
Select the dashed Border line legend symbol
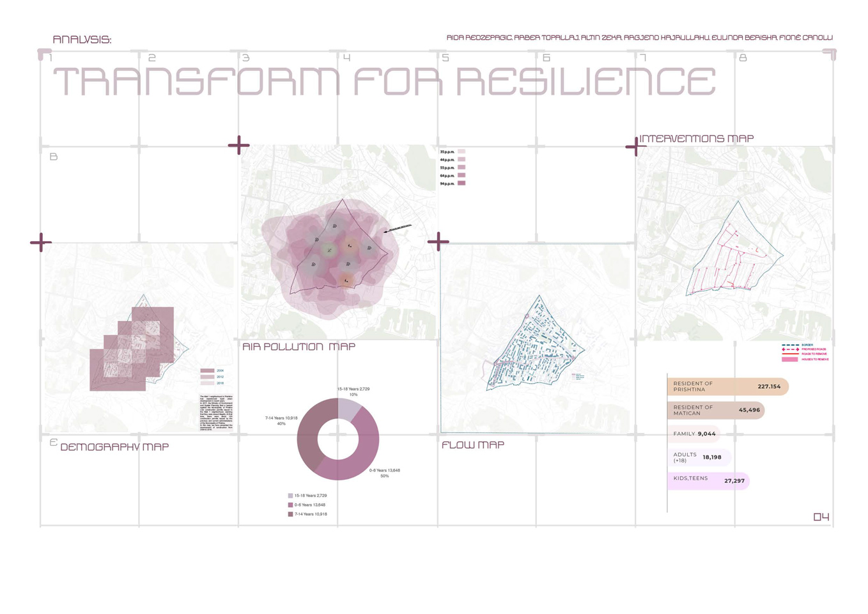coord(790,345)
